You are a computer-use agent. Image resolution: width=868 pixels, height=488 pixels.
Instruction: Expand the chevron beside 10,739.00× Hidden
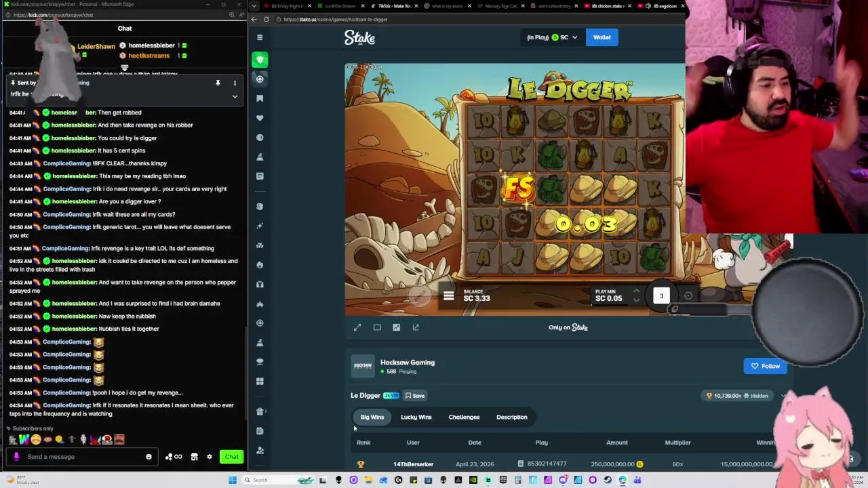click(783, 396)
